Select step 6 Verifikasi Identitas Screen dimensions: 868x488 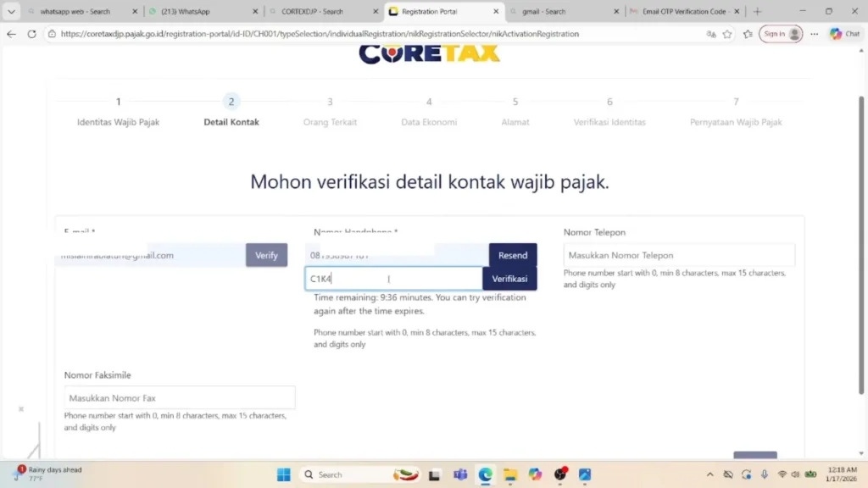point(609,112)
